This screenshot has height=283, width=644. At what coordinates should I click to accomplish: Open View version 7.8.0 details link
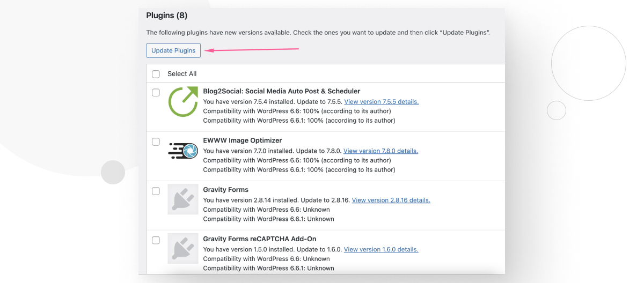[x=380, y=151]
